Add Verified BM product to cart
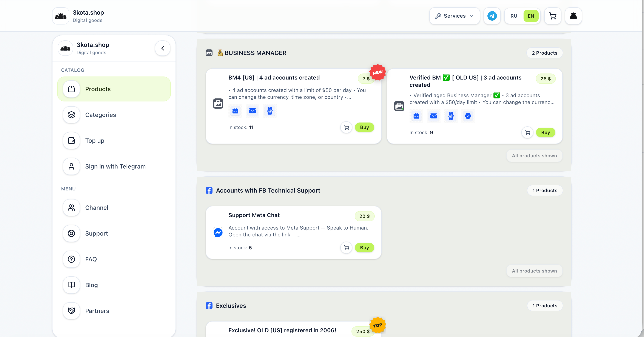Image resolution: width=644 pixels, height=337 pixels. [x=527, y=133]
